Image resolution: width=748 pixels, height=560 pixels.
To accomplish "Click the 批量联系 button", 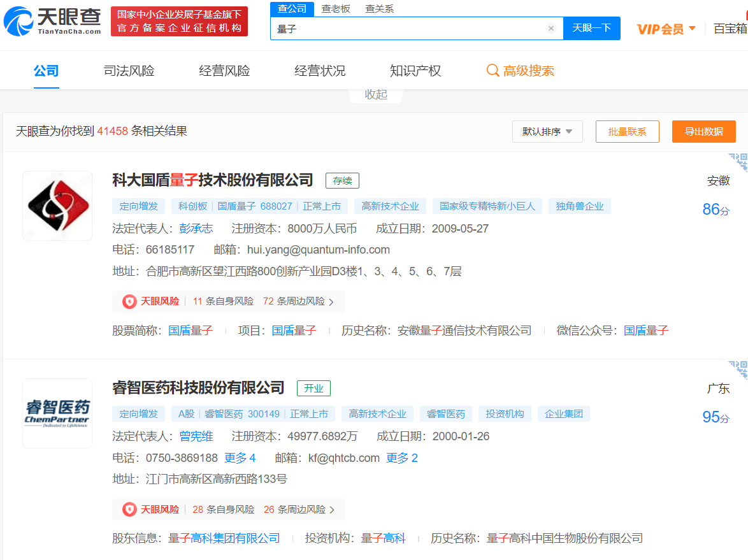I will pyautogui.click(x=628, y=132).
